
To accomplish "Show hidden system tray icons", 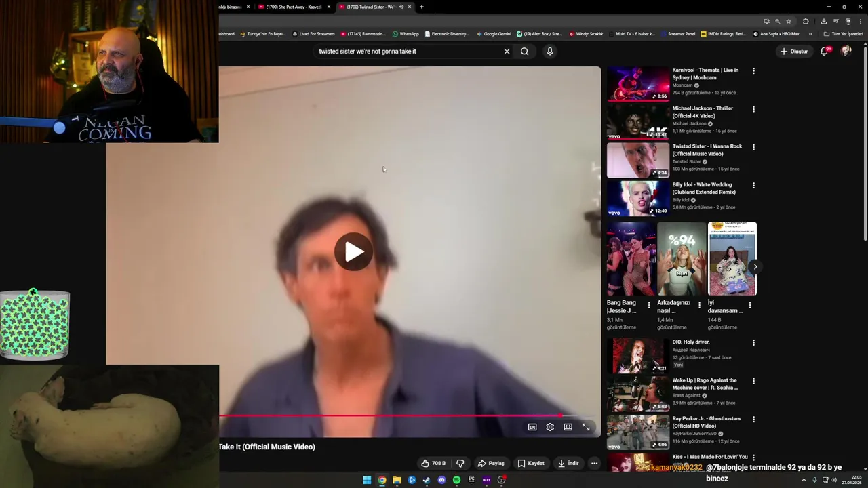I will (805, 480).
